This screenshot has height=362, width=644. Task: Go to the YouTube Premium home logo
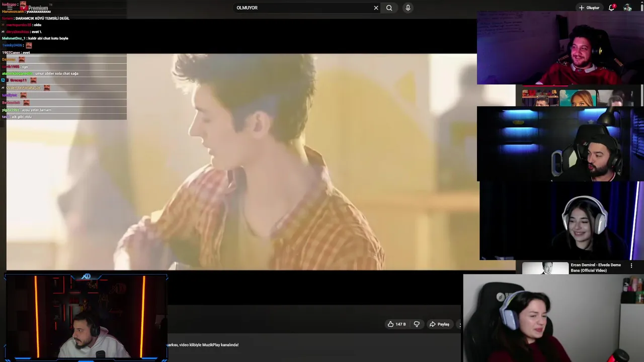click(34, 8)
